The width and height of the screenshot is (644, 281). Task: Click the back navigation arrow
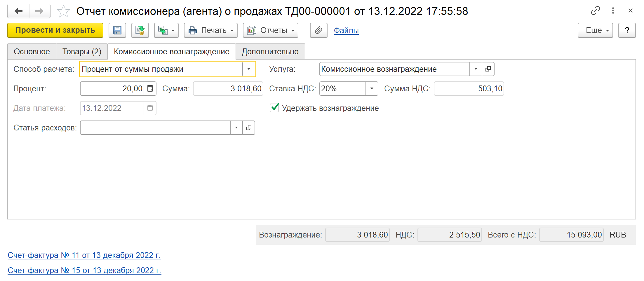pos(18,11)
